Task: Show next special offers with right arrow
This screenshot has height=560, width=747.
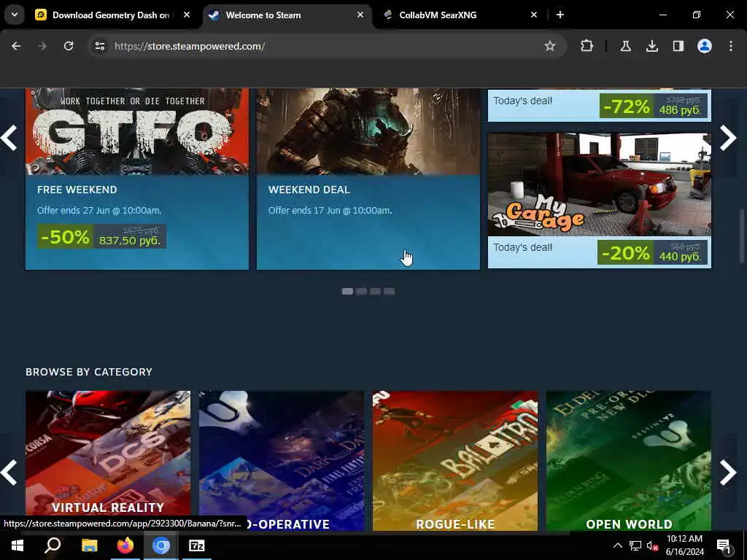Action: [x=728, y=138]
